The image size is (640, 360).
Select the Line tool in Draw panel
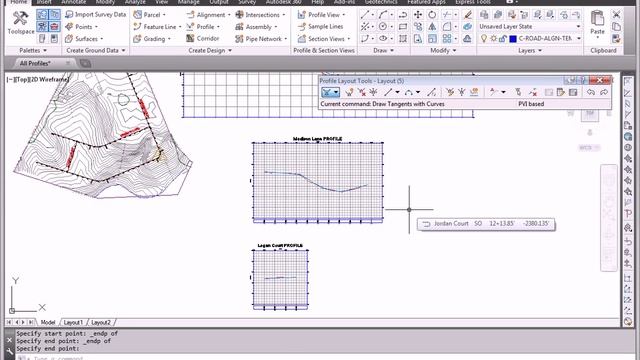364,15
